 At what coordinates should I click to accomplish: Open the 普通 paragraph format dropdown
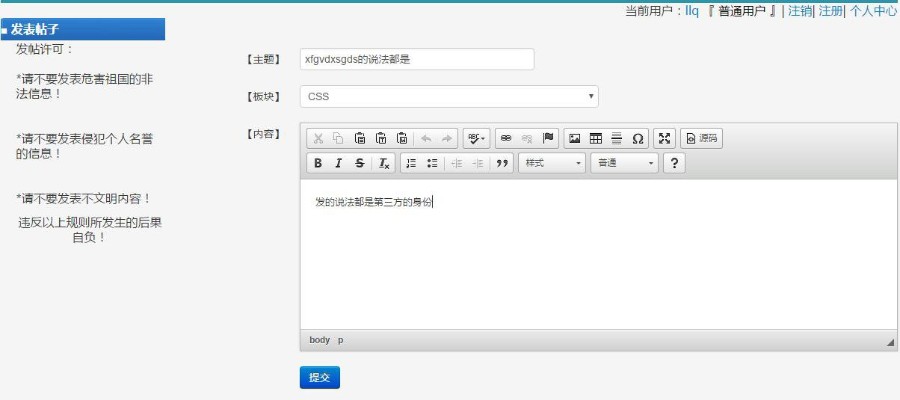coord(624,164)
